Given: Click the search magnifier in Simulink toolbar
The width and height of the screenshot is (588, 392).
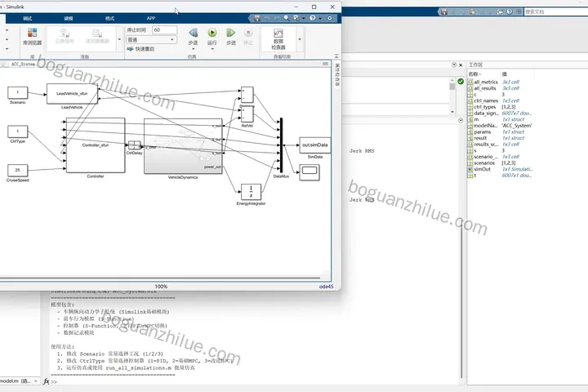Looking at the screenshot, I should (x=287, y=18).
